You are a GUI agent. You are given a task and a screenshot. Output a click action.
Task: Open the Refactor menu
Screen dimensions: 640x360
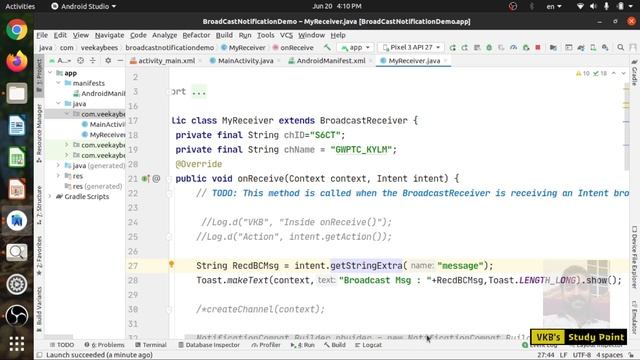pyautogui.click(x=196, y=35)
